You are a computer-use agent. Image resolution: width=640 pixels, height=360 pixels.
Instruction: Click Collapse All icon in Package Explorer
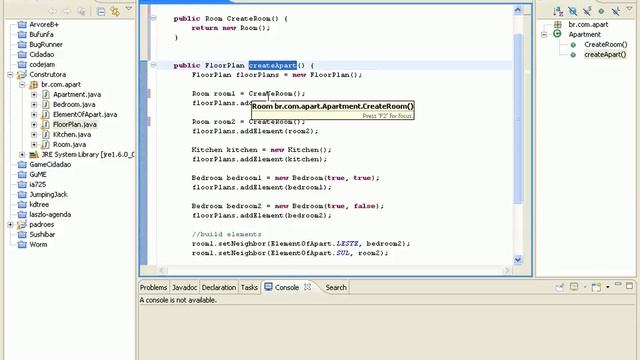[x=101, y=11]
